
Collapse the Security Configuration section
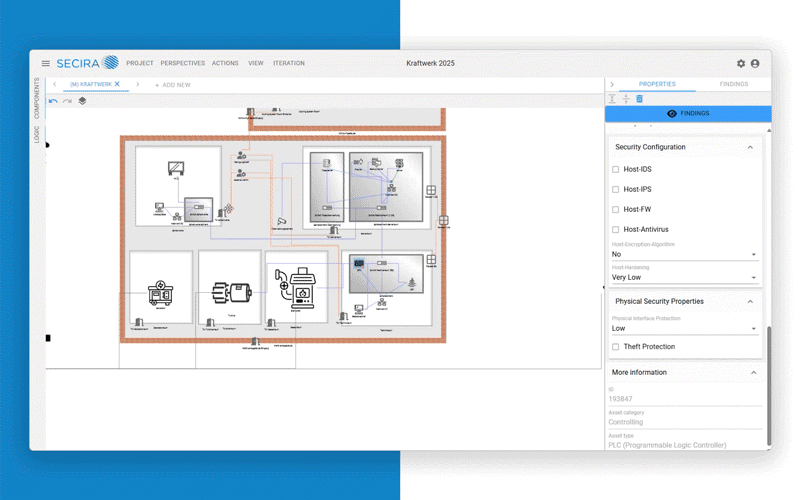tap(750, 147)
